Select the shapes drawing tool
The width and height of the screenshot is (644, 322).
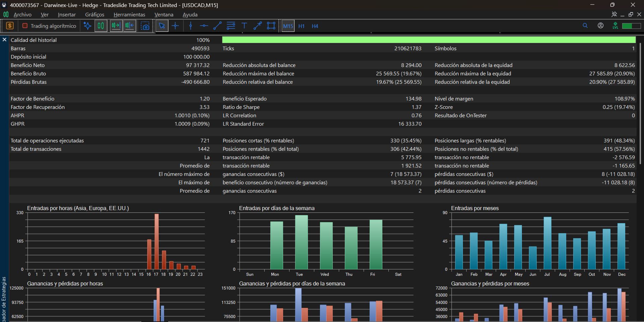pos(271,26)
